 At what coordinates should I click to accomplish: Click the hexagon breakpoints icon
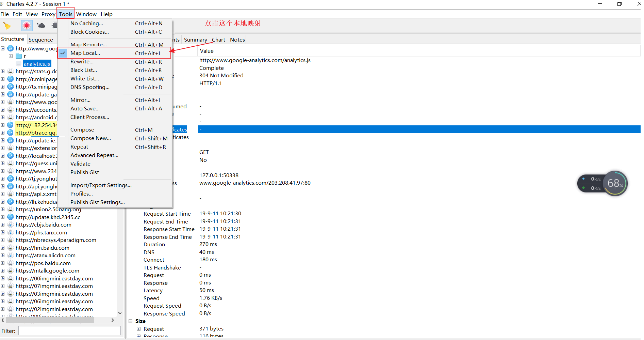point(54,26)
